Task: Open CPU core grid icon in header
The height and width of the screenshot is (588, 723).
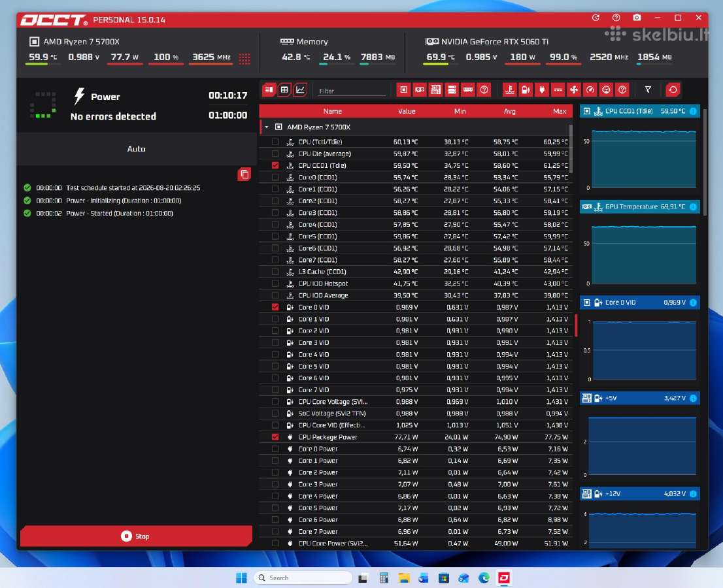Action: pos(245,59)
